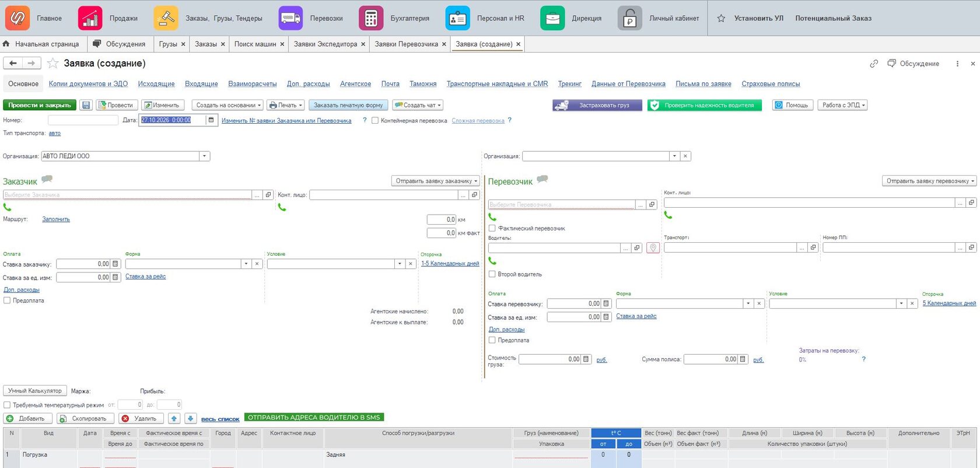Open calculator icon for Ставка заказчику
The height and width of the screenshot is (468, 980).
(116, 264)
